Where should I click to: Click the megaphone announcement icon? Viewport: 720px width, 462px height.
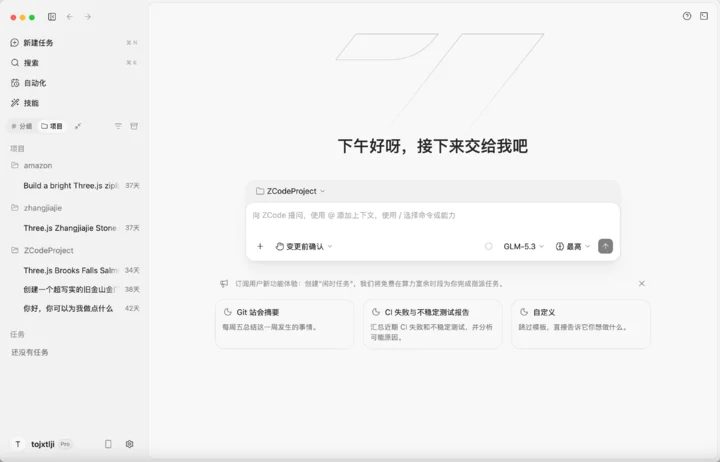[224, 284]
